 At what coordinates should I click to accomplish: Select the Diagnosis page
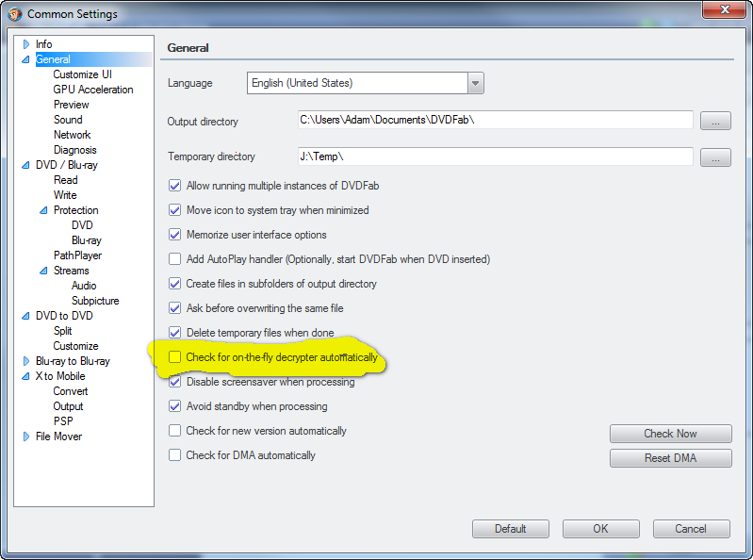(74, 150)
